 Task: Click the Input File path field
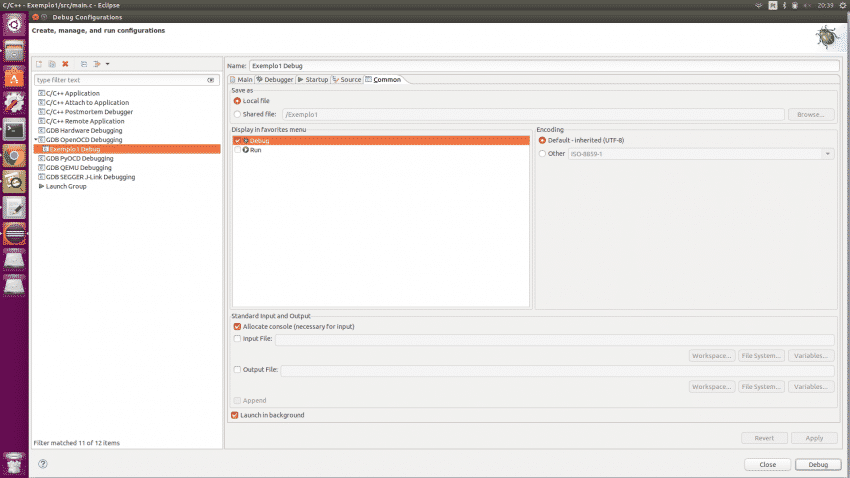555,340
